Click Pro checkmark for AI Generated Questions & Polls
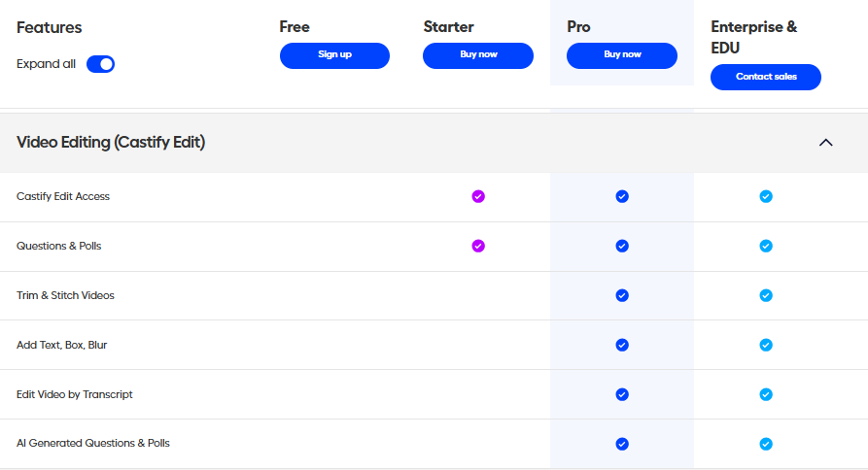This screenshot has height=470, width=868. [x=622, y=444]
